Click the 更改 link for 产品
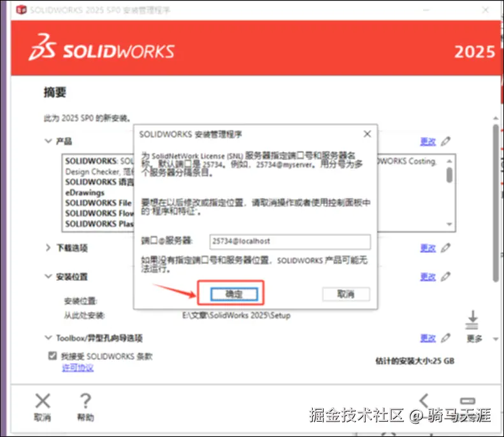 click(x=428, y=141)
